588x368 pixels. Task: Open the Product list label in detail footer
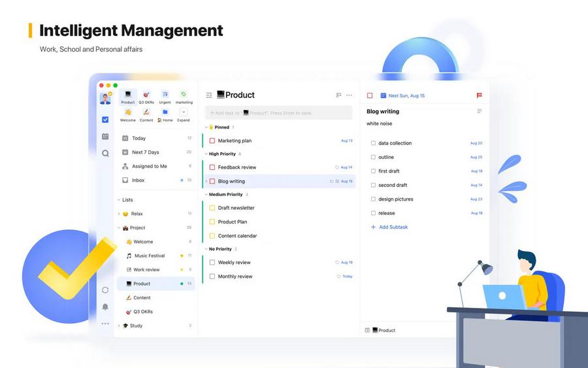pyautogui.click(x=384, y=330)
